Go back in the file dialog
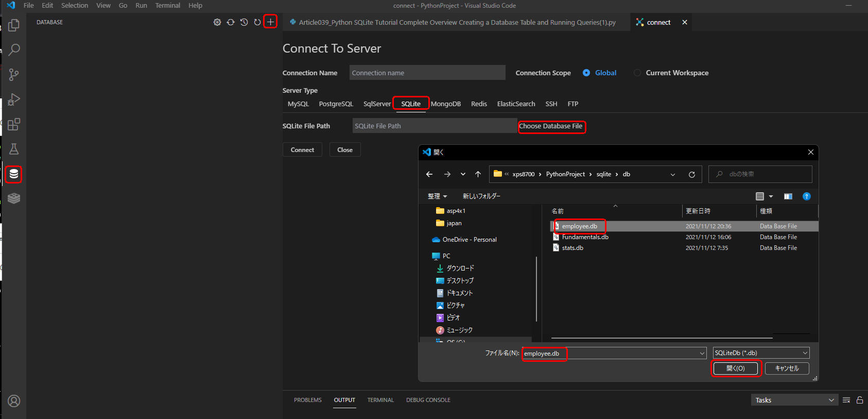Viewport: 868px width, 419px height. (429, 174)
